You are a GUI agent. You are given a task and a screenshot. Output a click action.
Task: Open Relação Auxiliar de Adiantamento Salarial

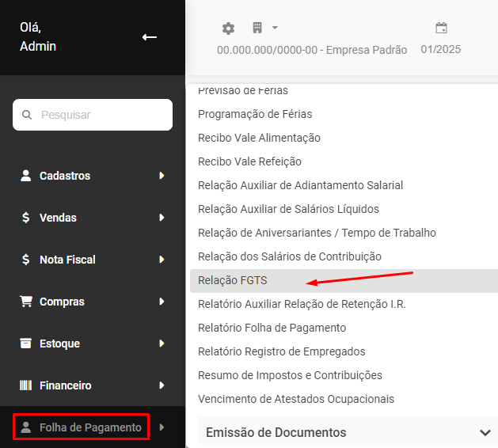coord(300,185)
